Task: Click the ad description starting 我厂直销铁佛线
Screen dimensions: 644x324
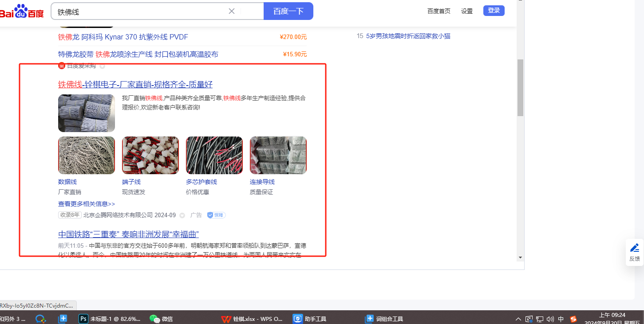Action: 214,102
